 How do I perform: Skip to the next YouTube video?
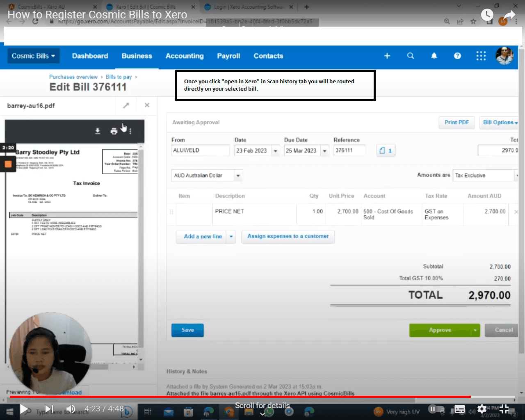click(49, 409)
